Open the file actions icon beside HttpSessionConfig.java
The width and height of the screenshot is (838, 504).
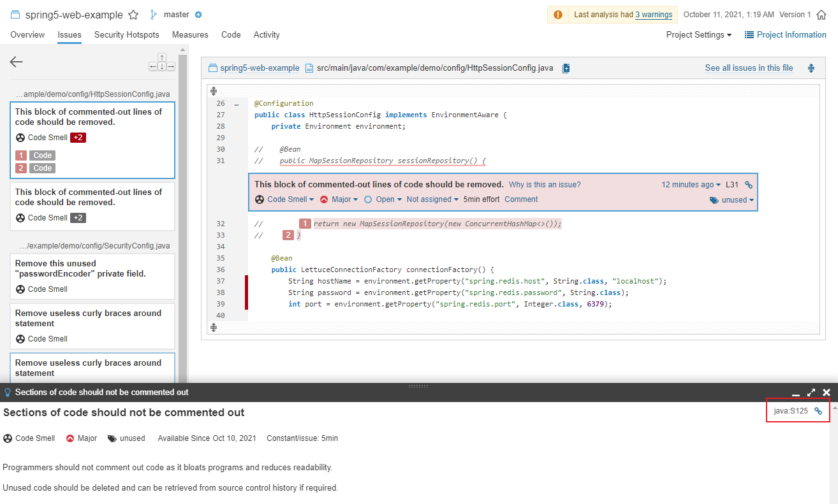[x=566, y=68]
